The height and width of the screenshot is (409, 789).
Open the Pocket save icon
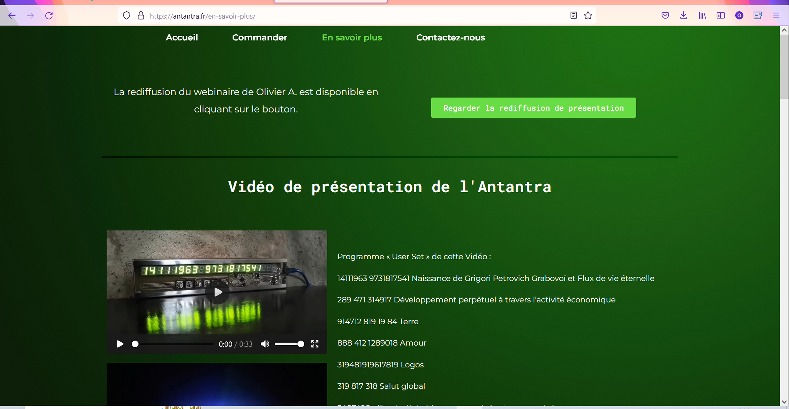(665, 16)
